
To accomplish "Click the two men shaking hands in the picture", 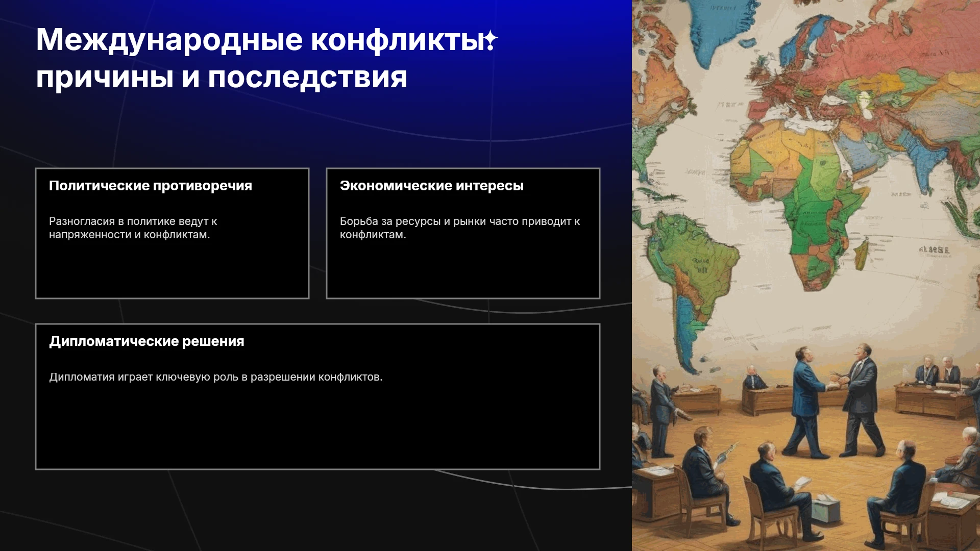I will 835,399.
